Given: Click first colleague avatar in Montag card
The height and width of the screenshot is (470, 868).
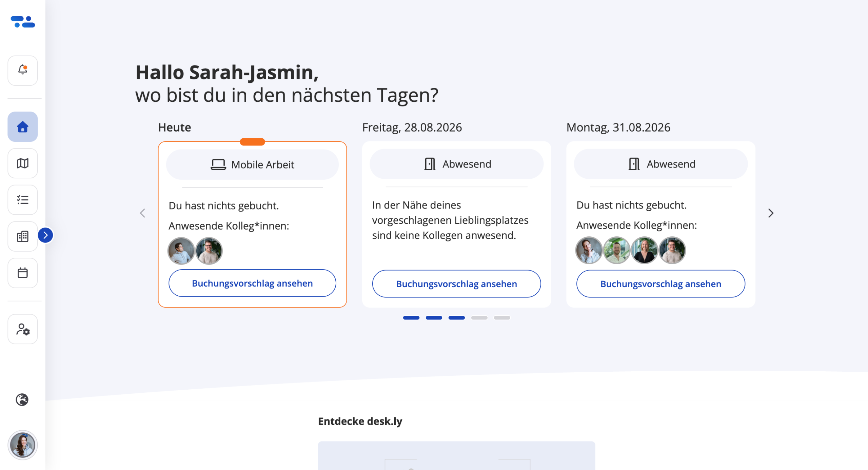Looking at the screenshot, I should click(x=589, y=250).
